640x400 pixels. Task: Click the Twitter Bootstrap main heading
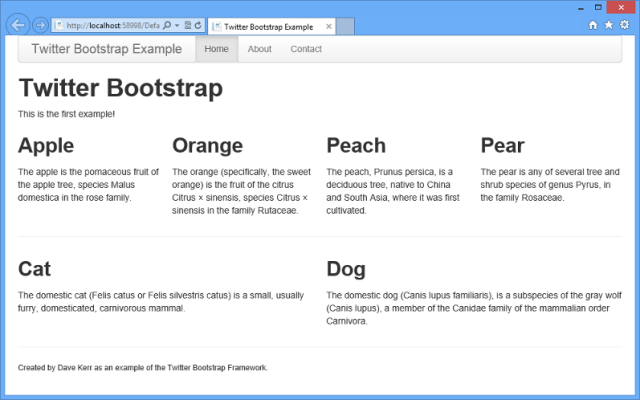pyautogui.click(x=121, y=88)
